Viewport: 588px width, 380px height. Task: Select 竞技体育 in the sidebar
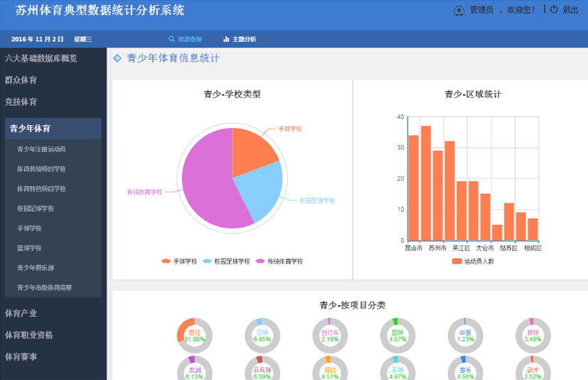(21, 102)
